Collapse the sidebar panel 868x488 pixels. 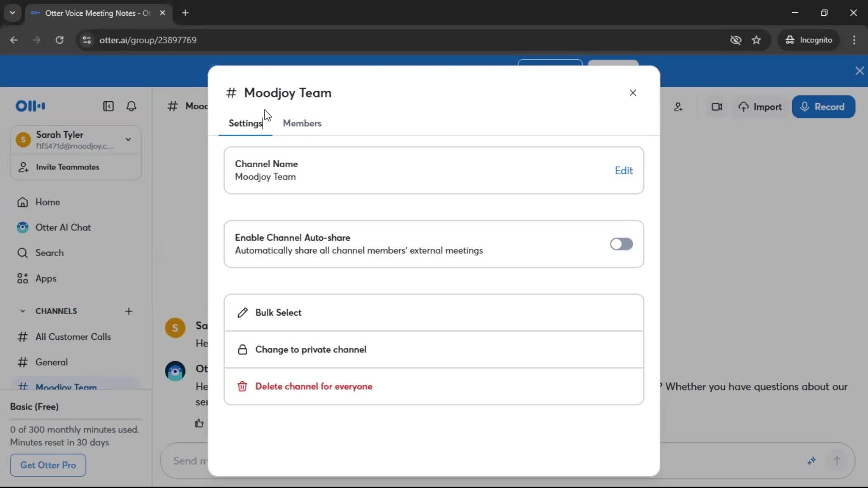[x=108, y=106]
